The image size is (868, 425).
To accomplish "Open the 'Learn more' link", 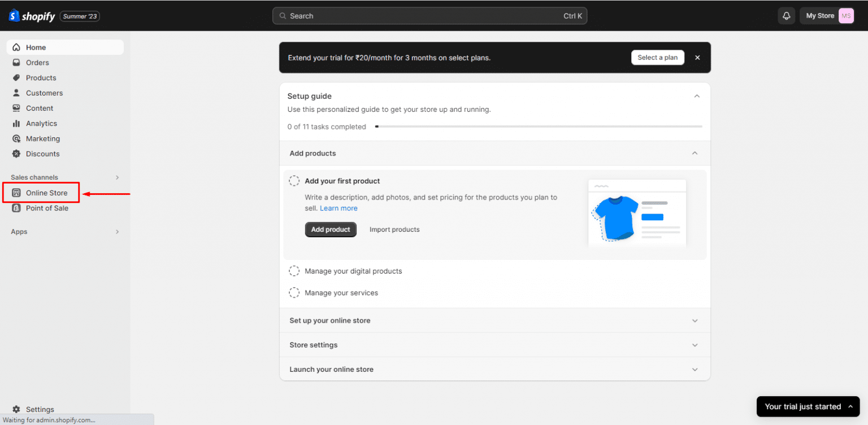I will pyautogui.click(x=338, y=208).
